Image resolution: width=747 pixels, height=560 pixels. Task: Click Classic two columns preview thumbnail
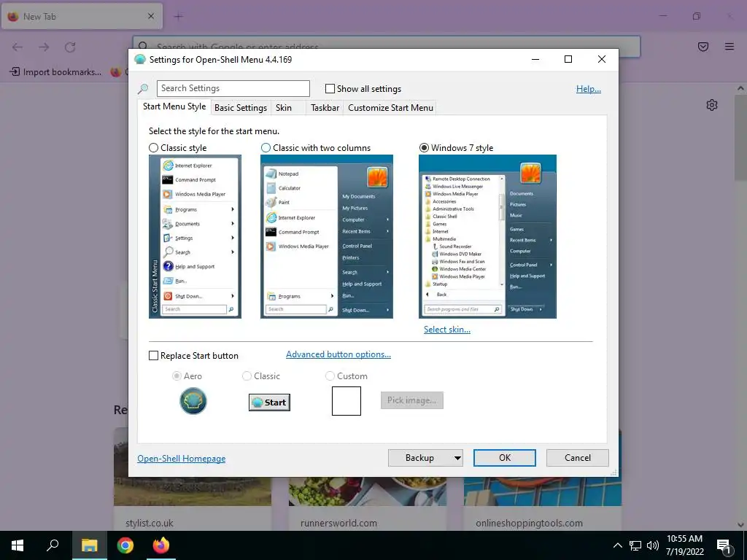point(327,237)
